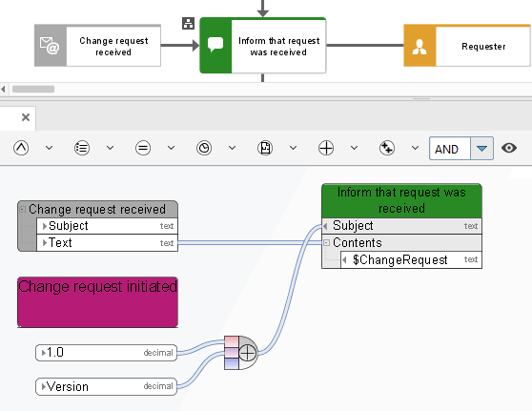Select the Inform that request was received task
Screen dimensions: 532x411
tap(263, 46)
